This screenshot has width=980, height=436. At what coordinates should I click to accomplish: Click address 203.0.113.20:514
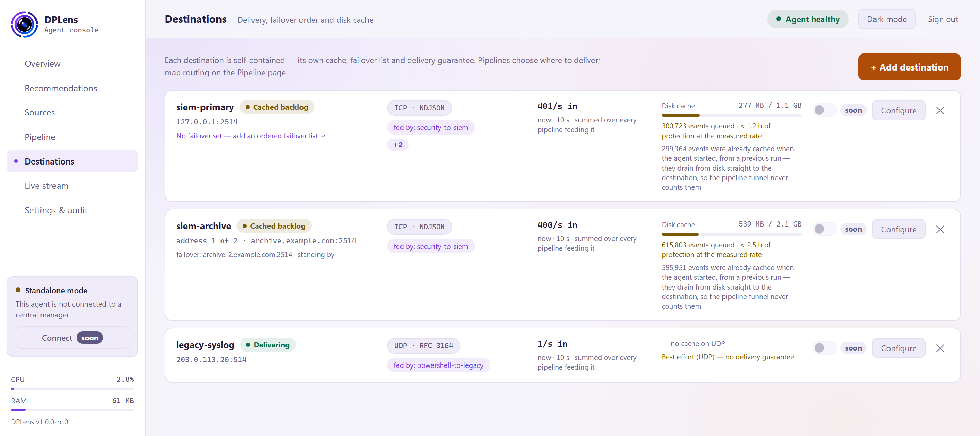point(211,359)
